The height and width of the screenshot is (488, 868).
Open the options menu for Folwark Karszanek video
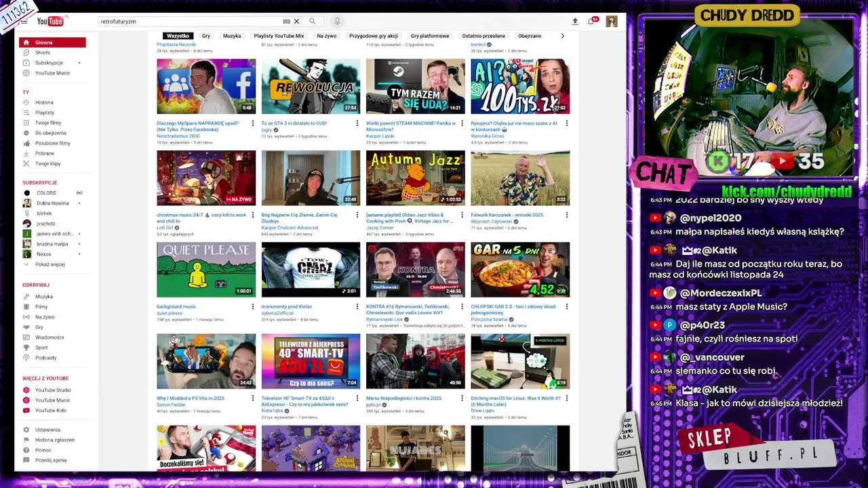[567, 215]
